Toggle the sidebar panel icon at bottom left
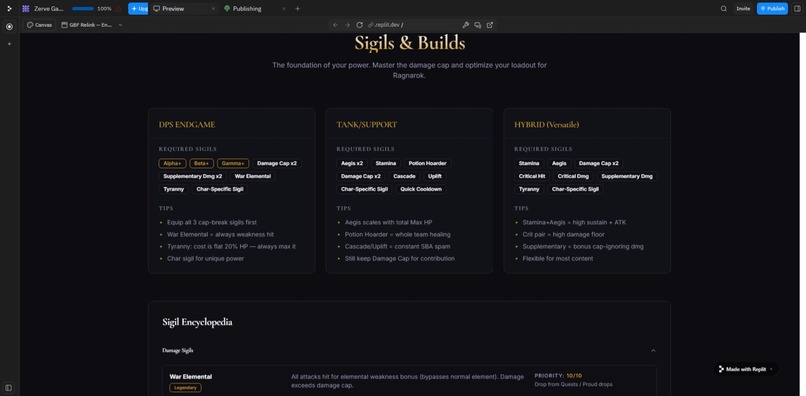The image size is (806, 396). click(9, 387)
